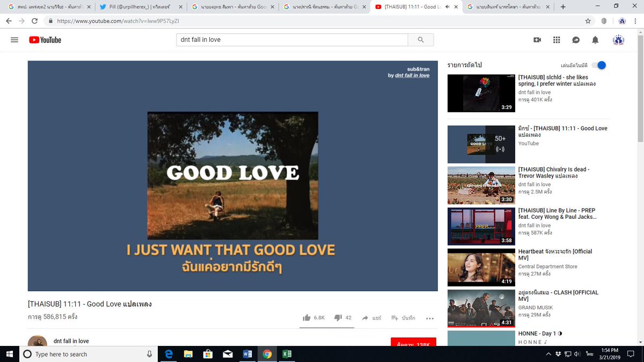This screenshot has width=644, height=362.
Task: Open a new browser tab with plus
Action: 563,6
